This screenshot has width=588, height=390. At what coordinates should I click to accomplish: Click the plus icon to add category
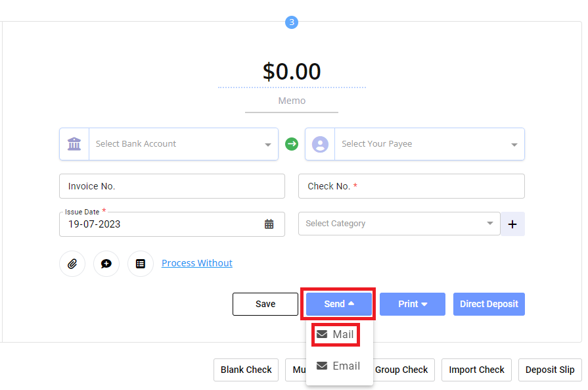pos(512,224)
